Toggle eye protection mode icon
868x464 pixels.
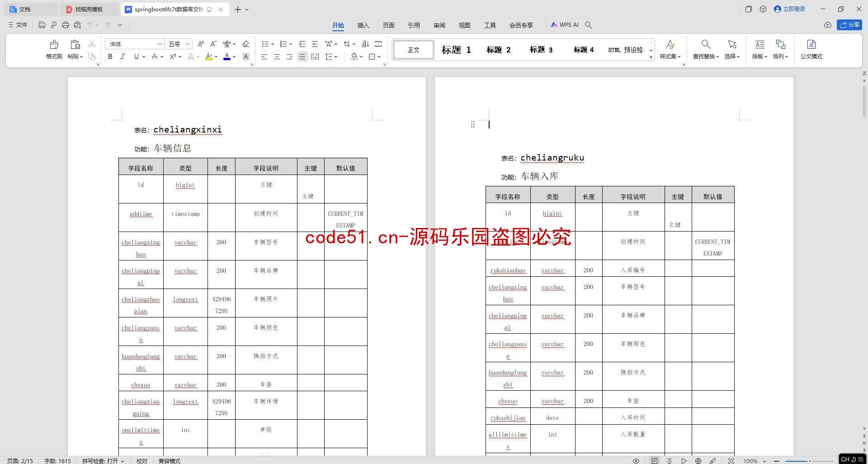(x=636, y=461)
